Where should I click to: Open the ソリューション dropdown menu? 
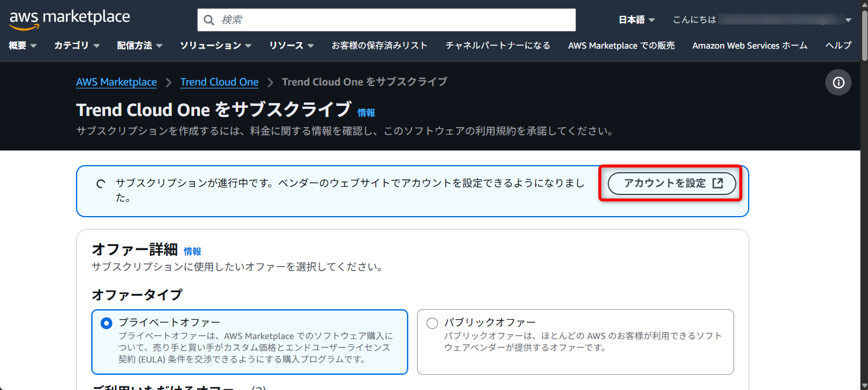tap(216, 45)
